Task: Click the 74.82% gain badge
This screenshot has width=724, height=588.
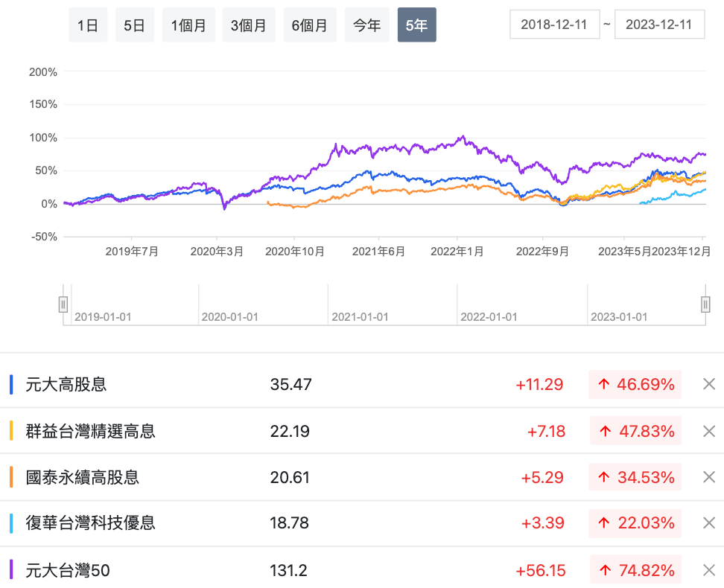Action: click(636, 570)
